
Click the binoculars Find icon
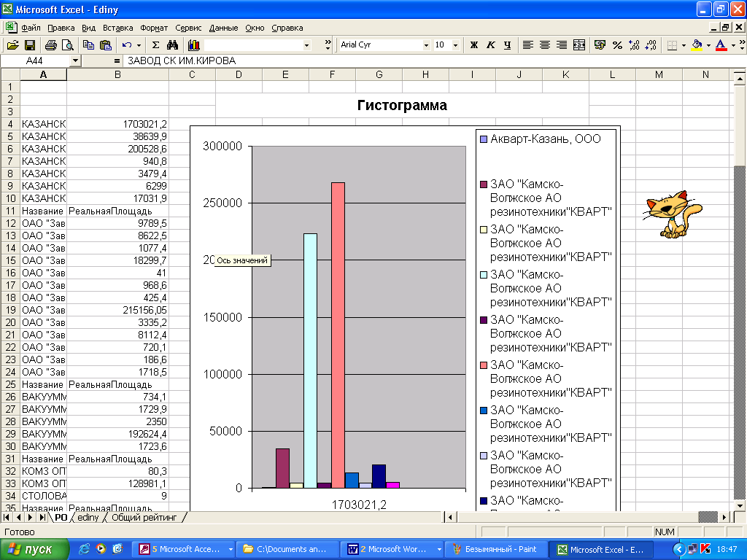coord(173,45)
